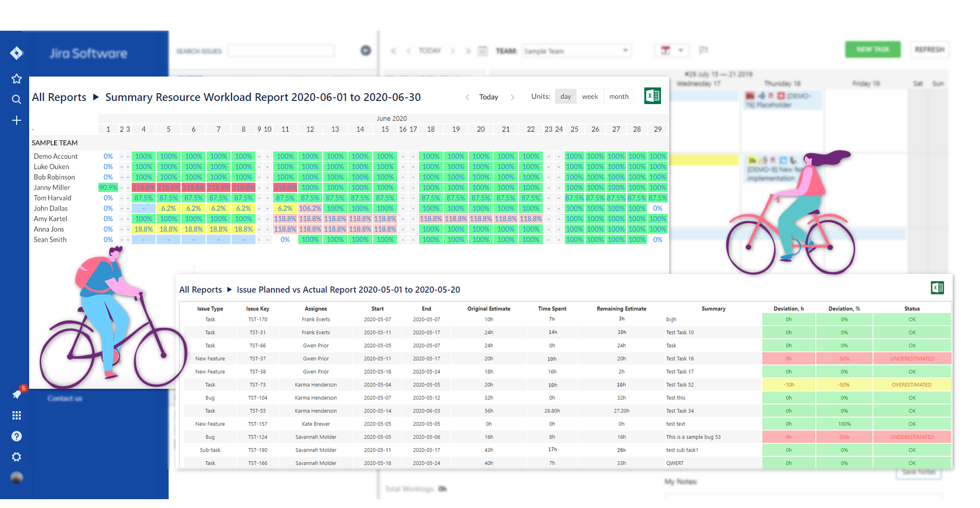Select Bob Robinson row name

pos(55,177)
